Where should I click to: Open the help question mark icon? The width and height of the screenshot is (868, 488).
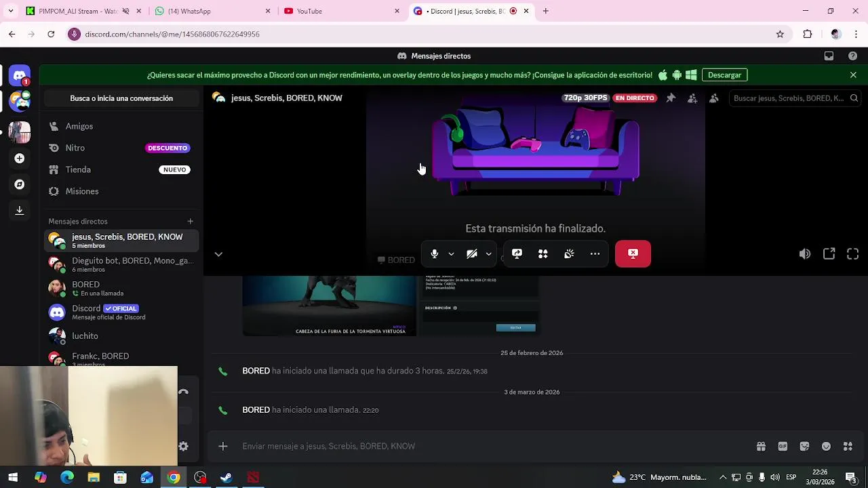[852, 56]
